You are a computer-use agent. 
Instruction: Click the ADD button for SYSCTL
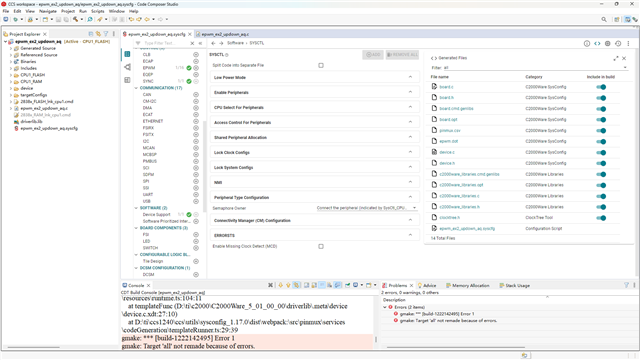point(373,54)
